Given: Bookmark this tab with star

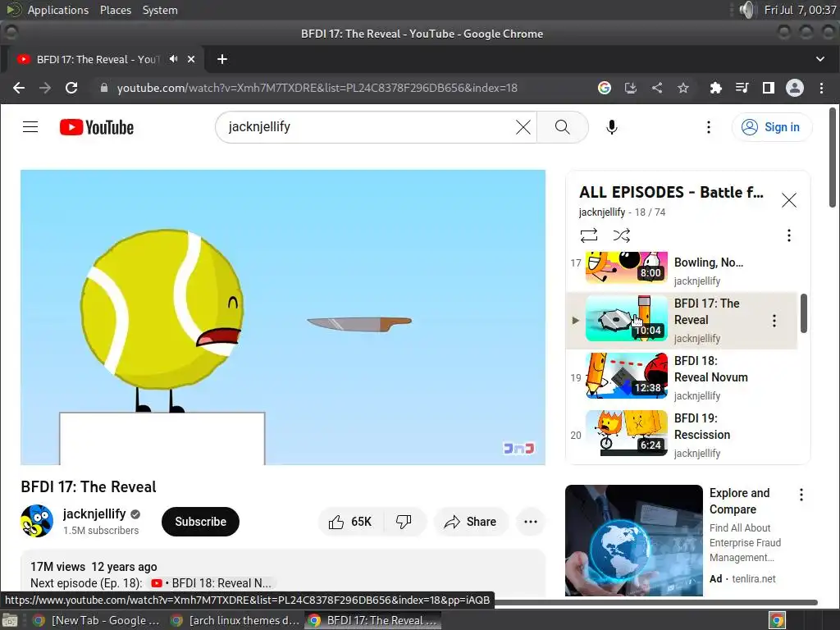Looking at the screenshot, I should (x=683, y=88).
